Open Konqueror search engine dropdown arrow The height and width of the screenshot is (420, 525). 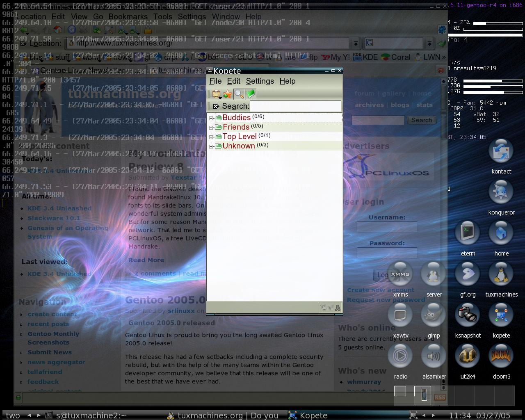[x=429, y=43]
